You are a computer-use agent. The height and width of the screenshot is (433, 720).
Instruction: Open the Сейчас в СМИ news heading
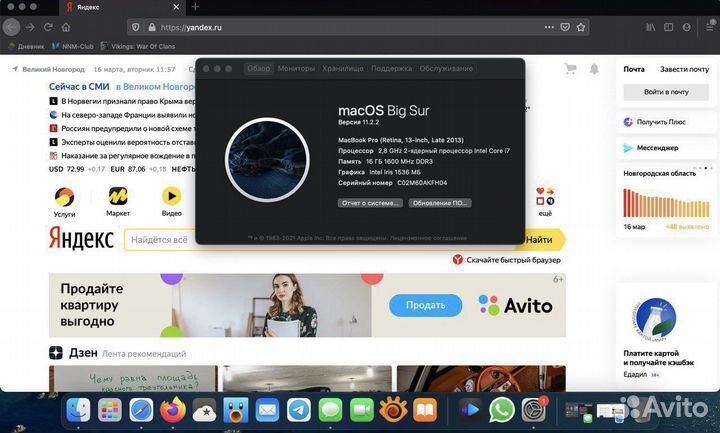tap(79, 86)
